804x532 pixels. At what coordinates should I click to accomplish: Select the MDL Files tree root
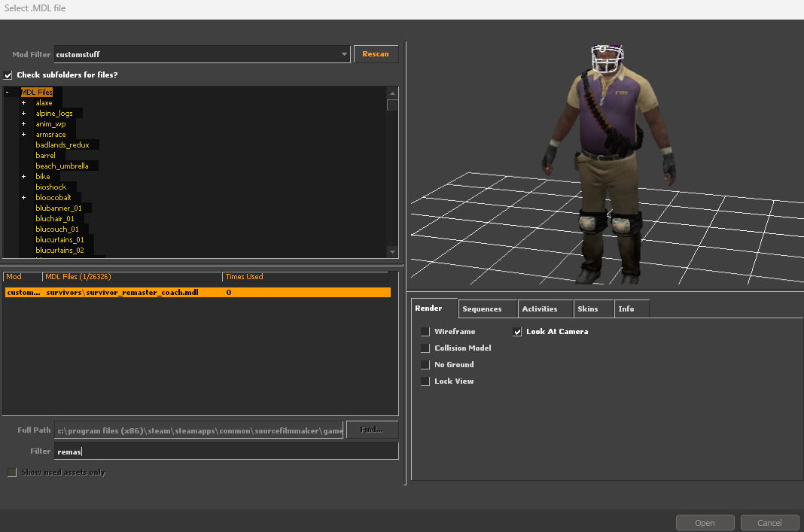pyautogui.click(x=36, y=93)
